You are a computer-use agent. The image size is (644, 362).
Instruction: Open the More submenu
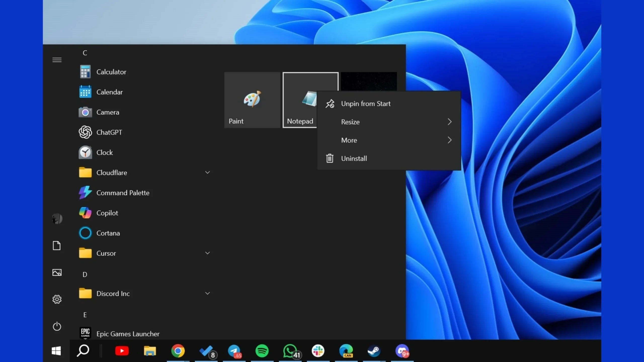[389, 140]
